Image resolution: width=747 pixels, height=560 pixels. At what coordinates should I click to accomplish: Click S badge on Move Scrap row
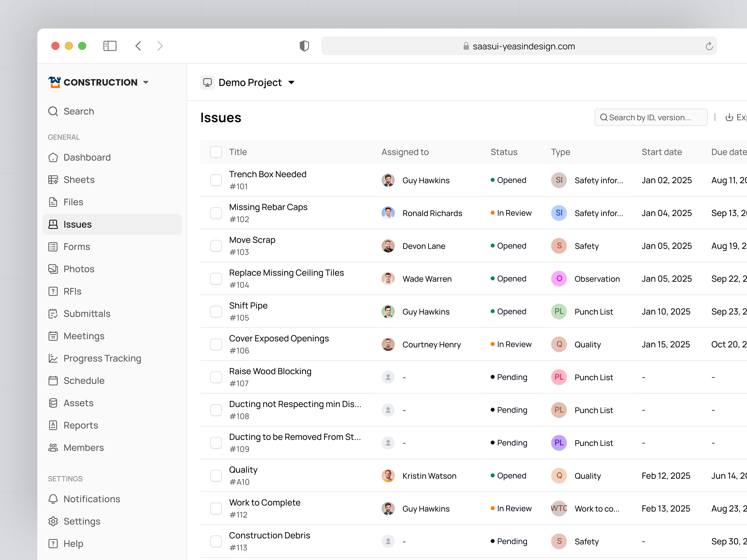point(559,246)
